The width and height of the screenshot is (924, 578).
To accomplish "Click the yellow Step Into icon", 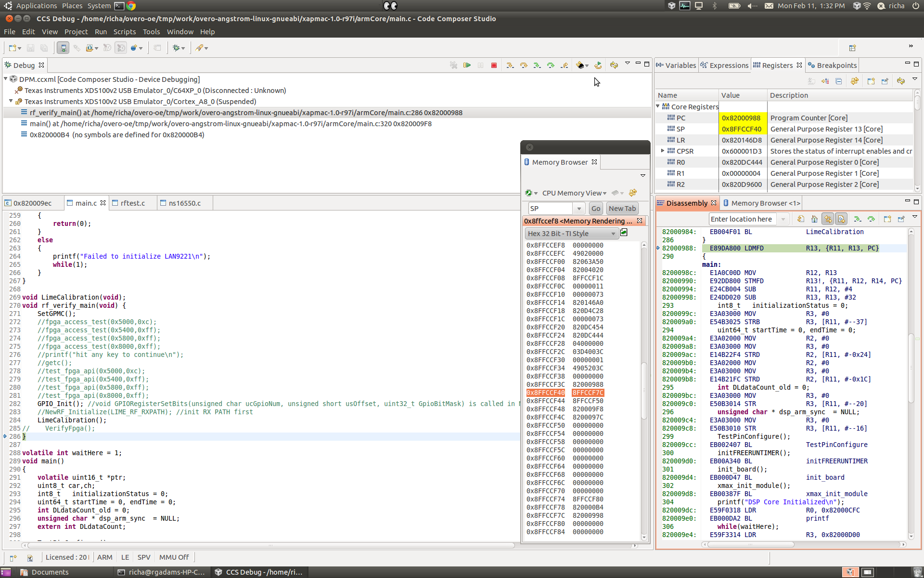I will point(510,65).
